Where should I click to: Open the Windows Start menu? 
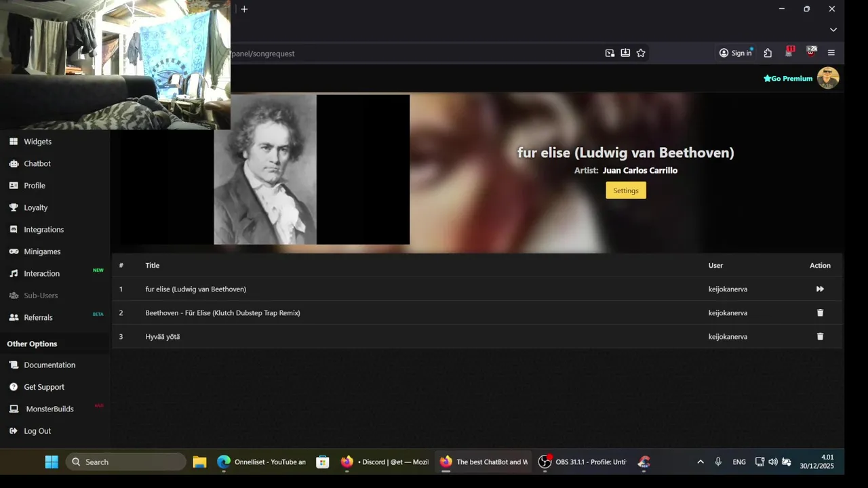[52, 462]
